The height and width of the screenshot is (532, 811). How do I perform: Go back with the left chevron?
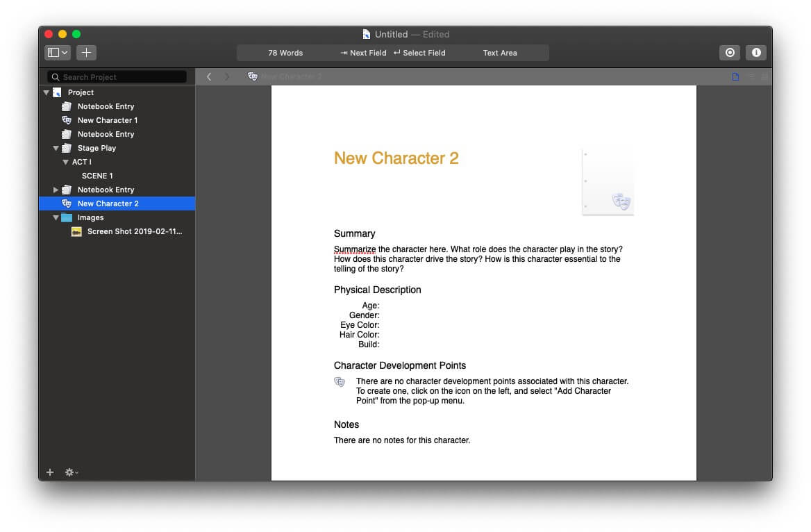209,76
